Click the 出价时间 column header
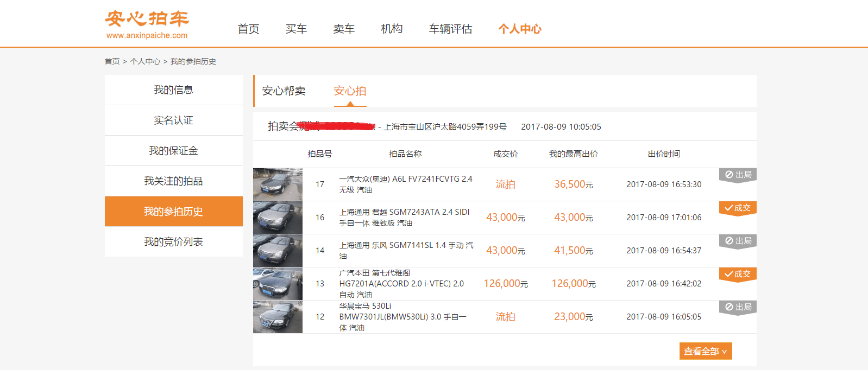Screen dimensions: 868x370 664,154
